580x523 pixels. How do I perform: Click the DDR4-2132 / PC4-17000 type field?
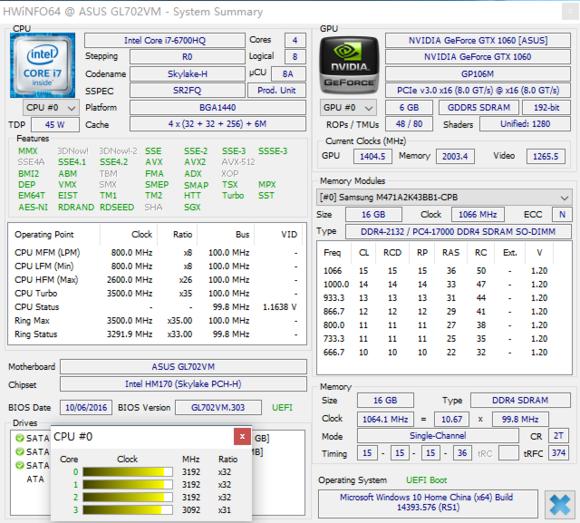point(458,232)
